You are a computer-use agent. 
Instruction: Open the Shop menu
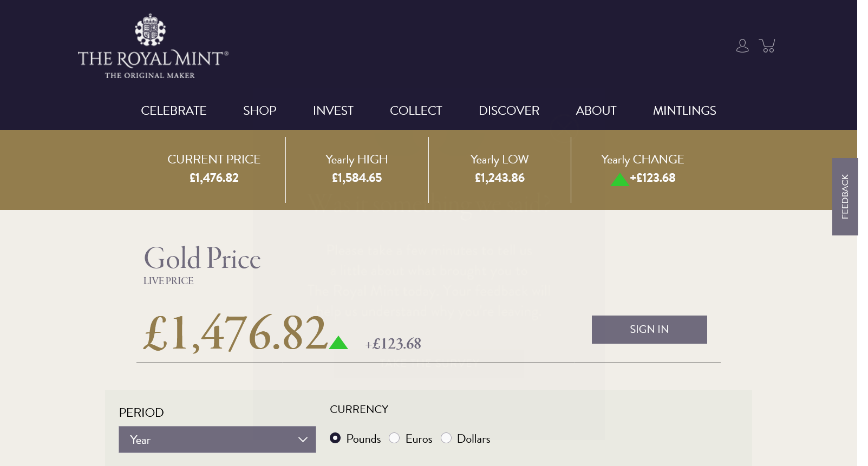point(259,110)
